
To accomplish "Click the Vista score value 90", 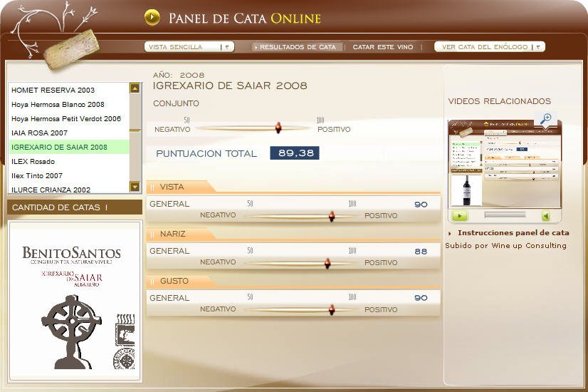I will pos(421,205).
